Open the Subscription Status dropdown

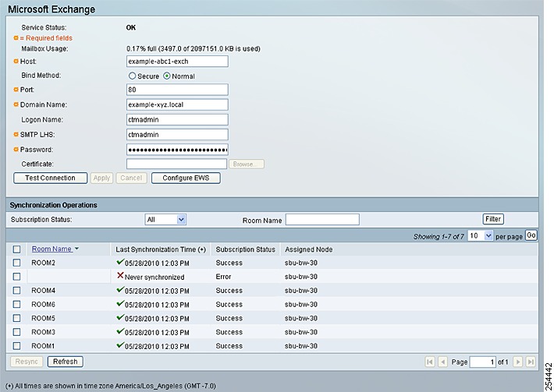pos(165,220)
